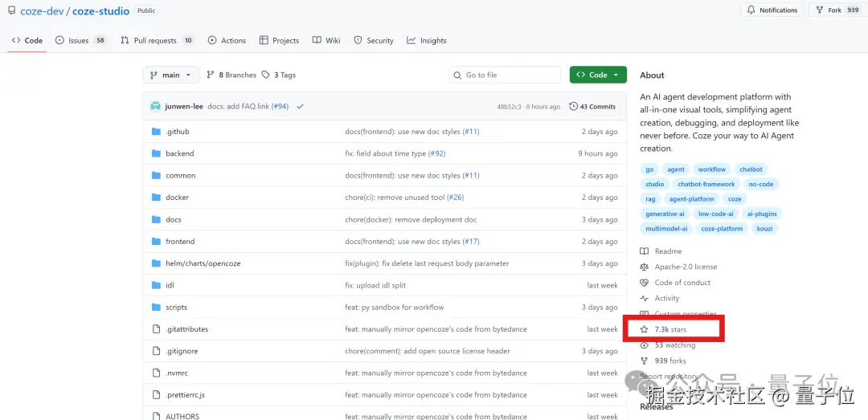The image size is (868, 420).
Task: Open the docker folder
Action: (x=177, y=198)
